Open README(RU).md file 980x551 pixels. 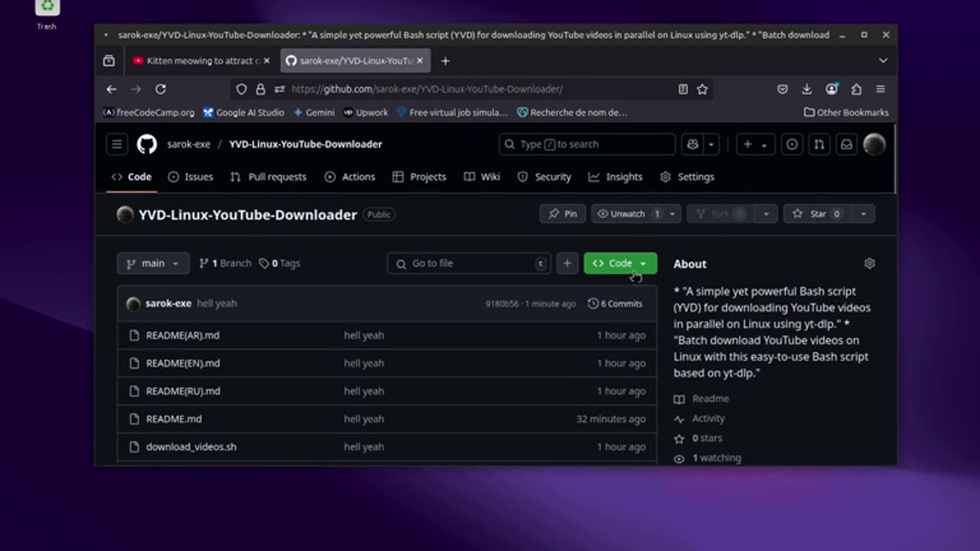pyautogui.click(x=183, y=391)
